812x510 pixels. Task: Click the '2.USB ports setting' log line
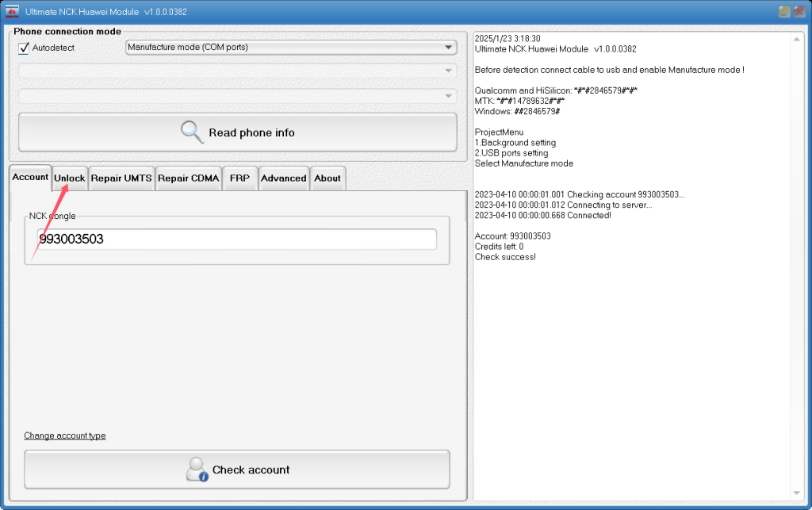(x=511, y=153)
